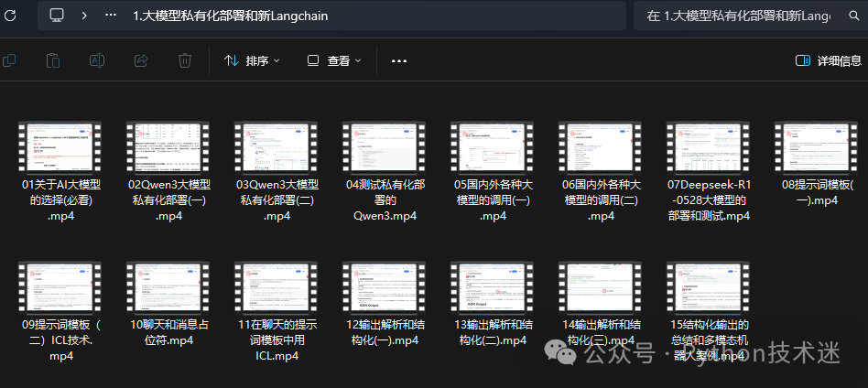This screenshot has width=868, height=388.
Task: Select video 07Deepseek-R1-0528大模型的部署和测试.mp4
Action: [710, 172]
